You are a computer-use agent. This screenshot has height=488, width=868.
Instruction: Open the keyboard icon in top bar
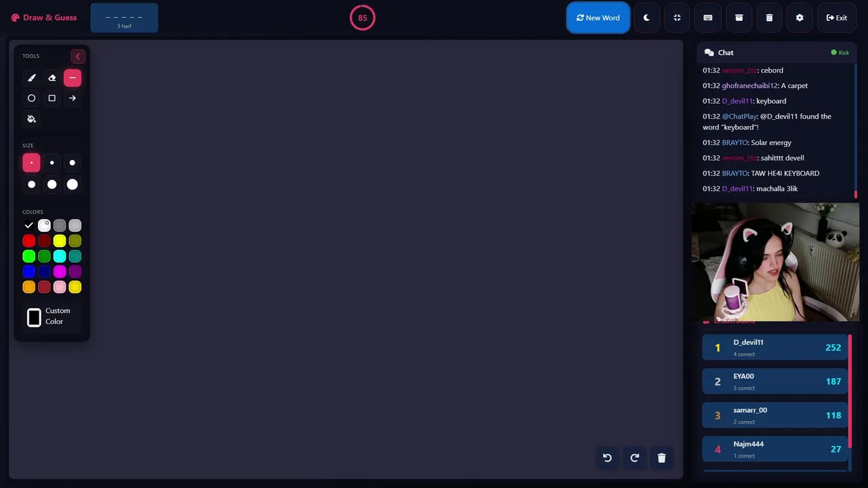[x=708, y=18]
